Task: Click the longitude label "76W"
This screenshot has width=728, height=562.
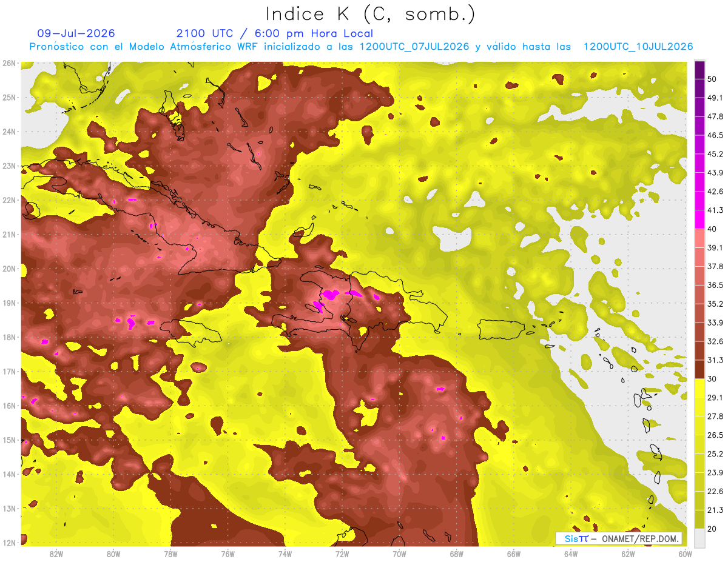Action: click(x=228, y=554)
